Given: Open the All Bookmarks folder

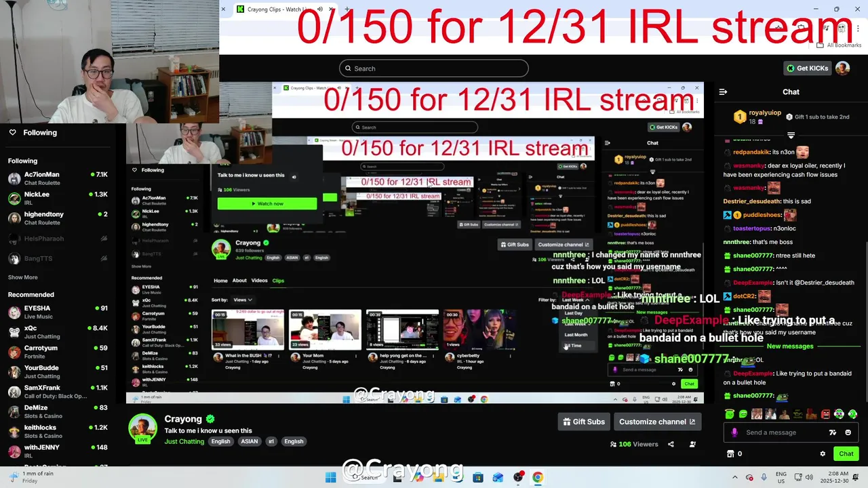Looking at the screenshot, I should 839,45.
